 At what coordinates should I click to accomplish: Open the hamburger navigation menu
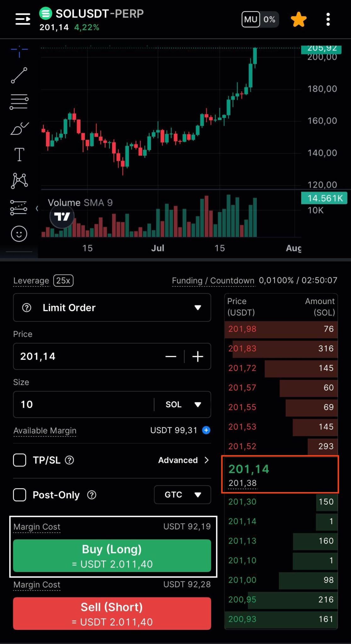(23, 19)
